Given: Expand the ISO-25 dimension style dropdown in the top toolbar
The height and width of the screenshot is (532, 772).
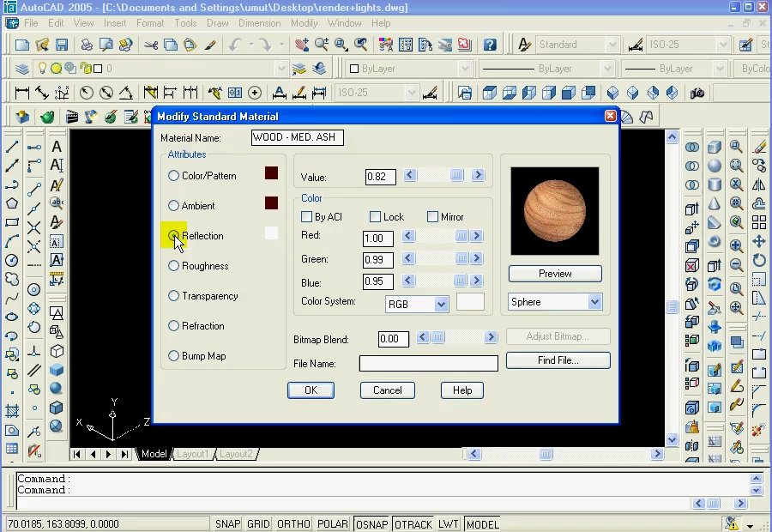Looking at the screenshot, I should click(723, 45).
